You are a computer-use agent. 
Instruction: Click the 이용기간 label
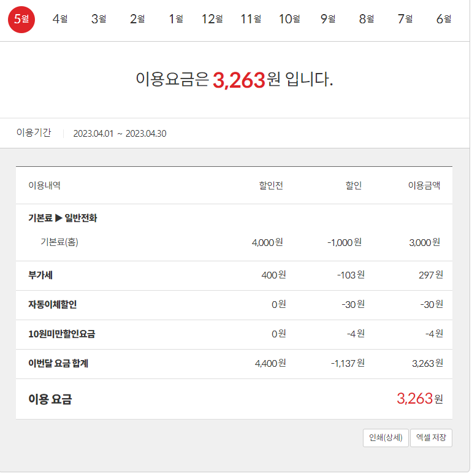(x=34, y=132)
